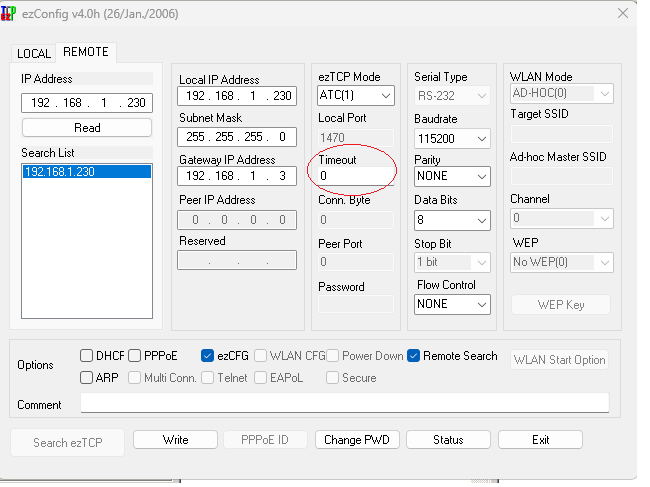Screen dimensions: 650x487
Task: Switch to the LOCAL tab
Action: (34, 53)
